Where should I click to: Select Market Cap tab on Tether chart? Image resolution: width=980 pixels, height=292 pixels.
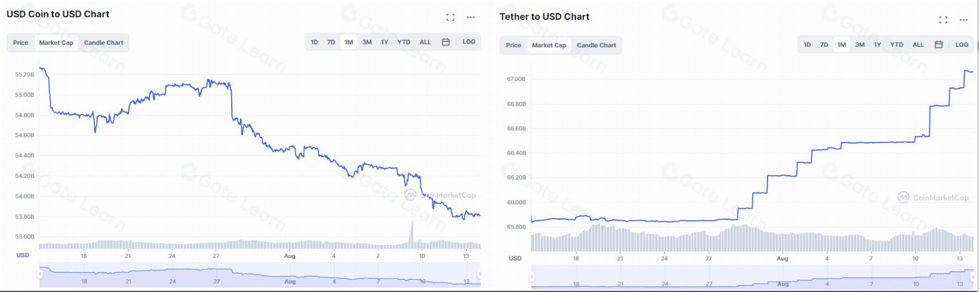pyautogui.click(x=549, y=45)
